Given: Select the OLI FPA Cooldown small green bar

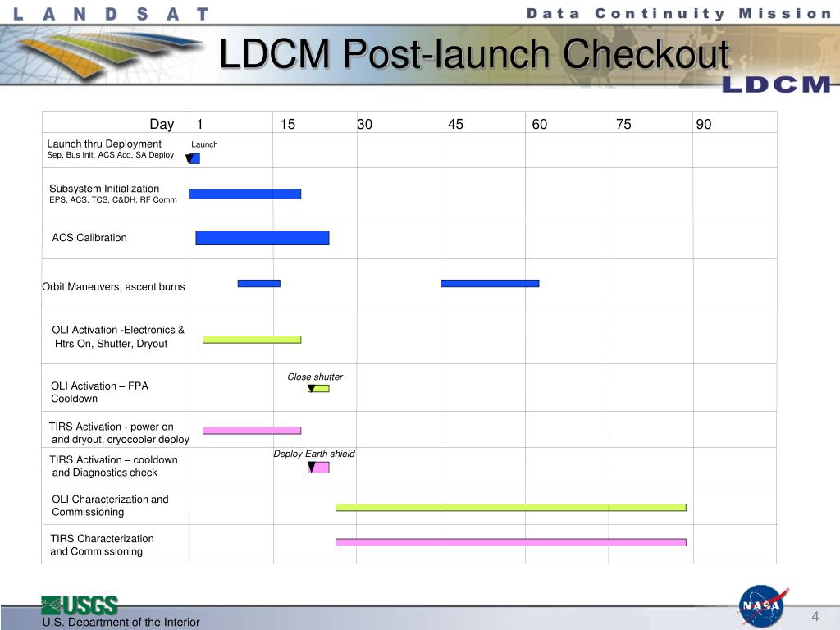Looking at the screenshot, I should [318, 388].
